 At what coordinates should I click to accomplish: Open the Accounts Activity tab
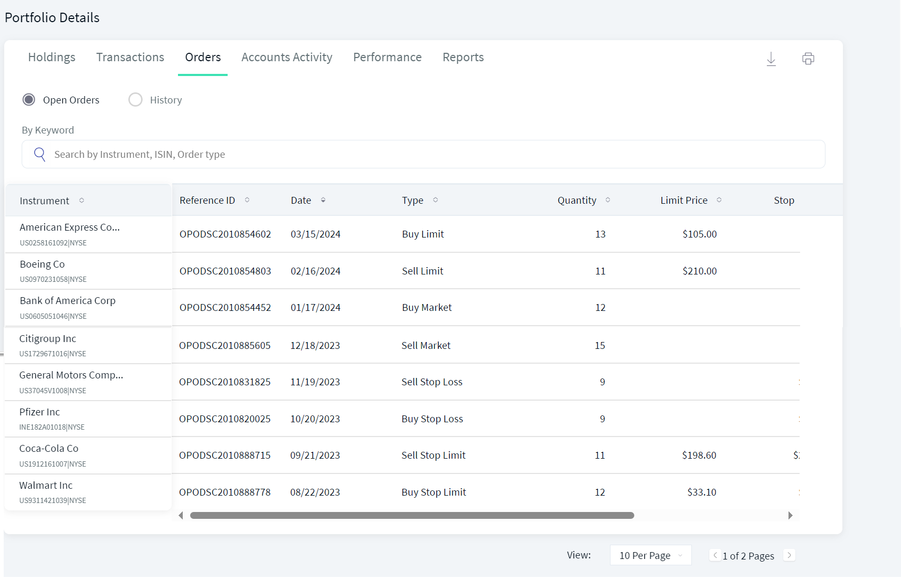287,57
